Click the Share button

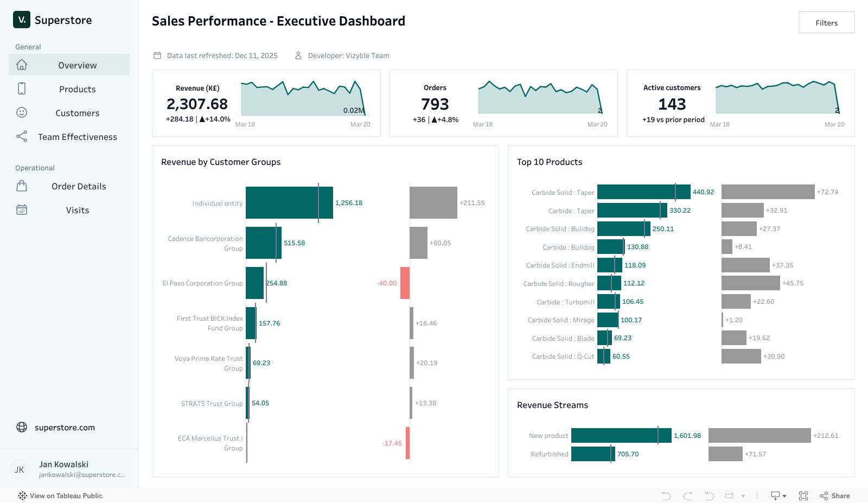coord(835,496)
